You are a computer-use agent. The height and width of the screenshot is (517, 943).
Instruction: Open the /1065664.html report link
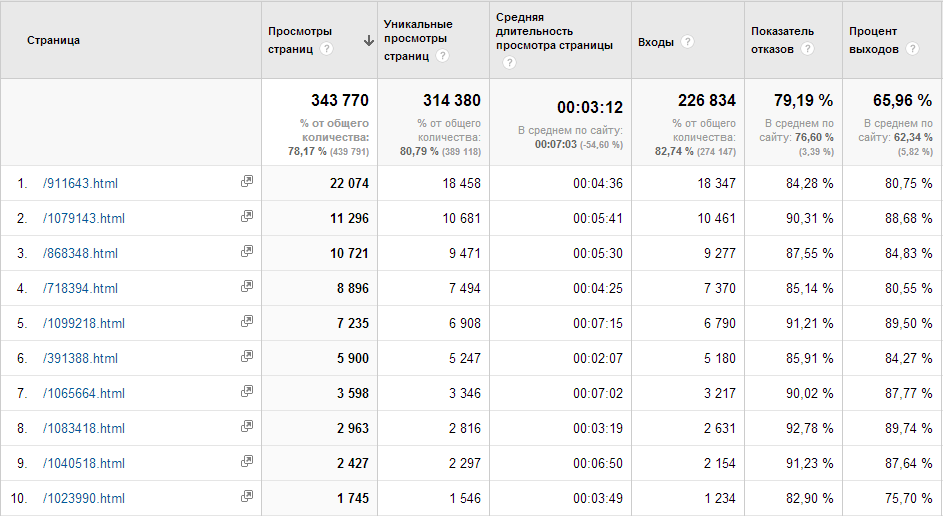tap(84, 393)
